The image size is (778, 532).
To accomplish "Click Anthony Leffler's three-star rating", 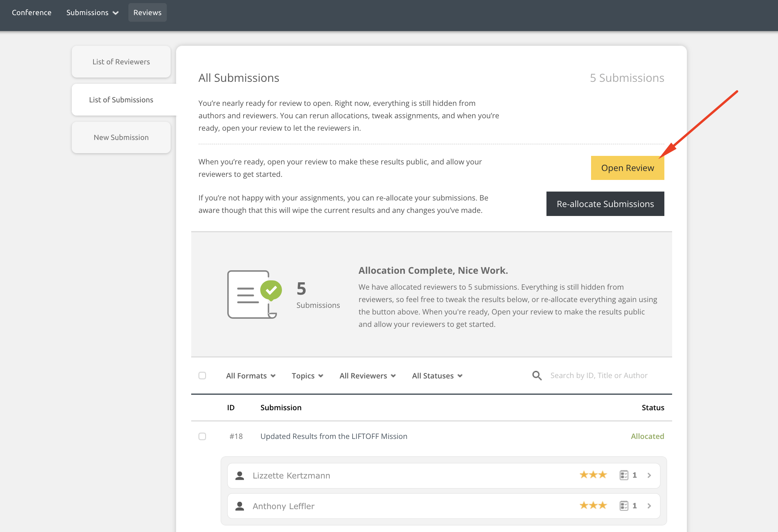I will (x=593, y=506).
